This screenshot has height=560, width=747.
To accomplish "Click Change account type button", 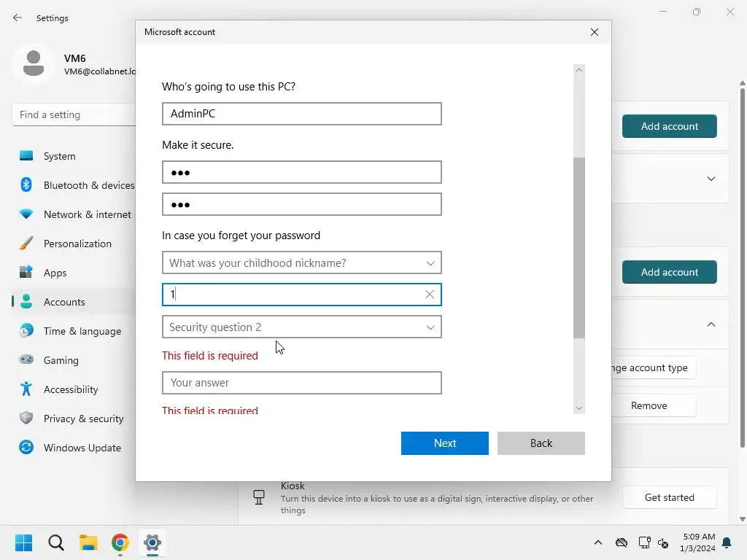I will (x=654, y=368).
